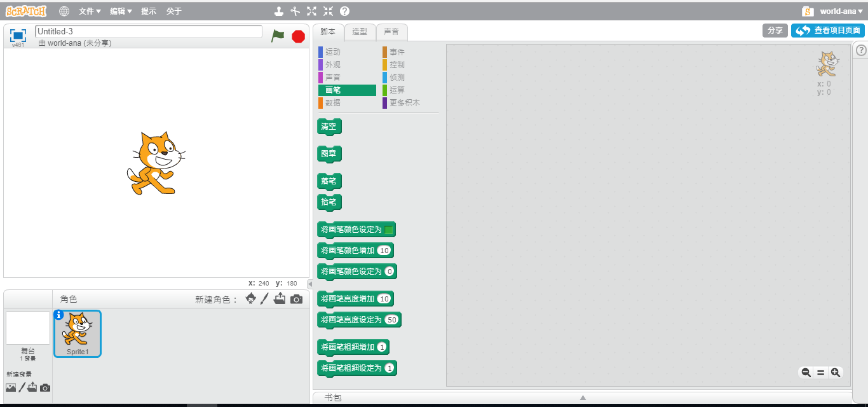Click the block help question mark tool
Screen dimensions: 868x407
click(344, 11)
